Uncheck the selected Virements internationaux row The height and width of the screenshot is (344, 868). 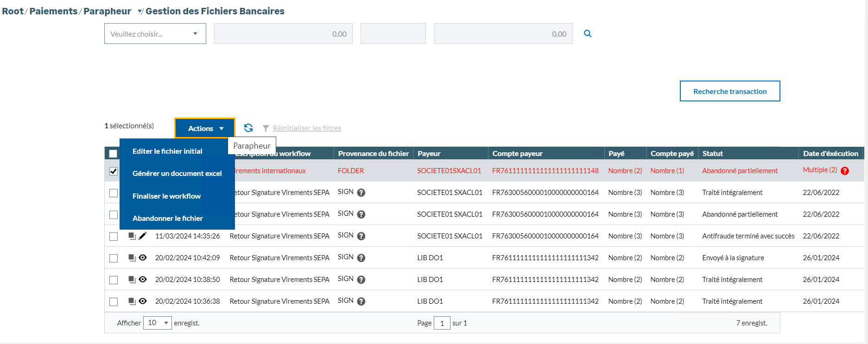[114, 171]
